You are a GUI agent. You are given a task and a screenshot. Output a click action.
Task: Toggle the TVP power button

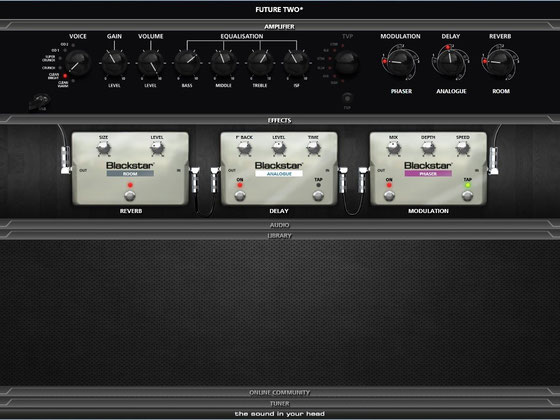pyautogui.click(x=347, y=98)
